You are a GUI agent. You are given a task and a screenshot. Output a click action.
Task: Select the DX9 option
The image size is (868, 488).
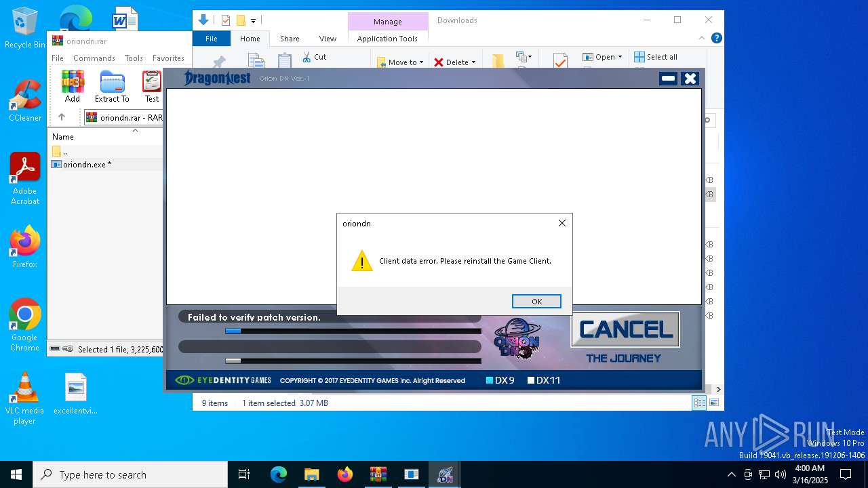click(500, 380)
